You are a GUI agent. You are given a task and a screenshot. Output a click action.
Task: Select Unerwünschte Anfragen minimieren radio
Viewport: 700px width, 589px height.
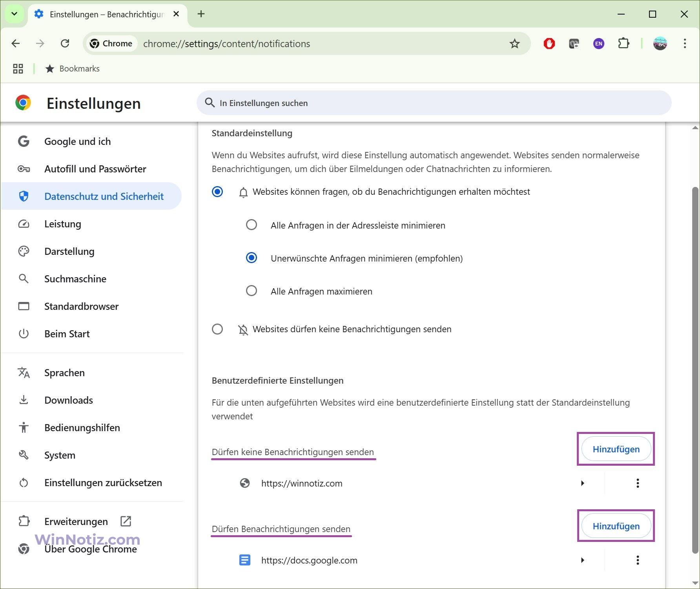click(252, 258)
